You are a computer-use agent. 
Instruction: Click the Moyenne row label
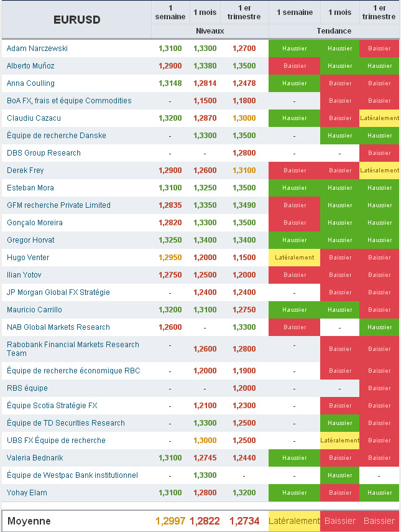[29, 521]
